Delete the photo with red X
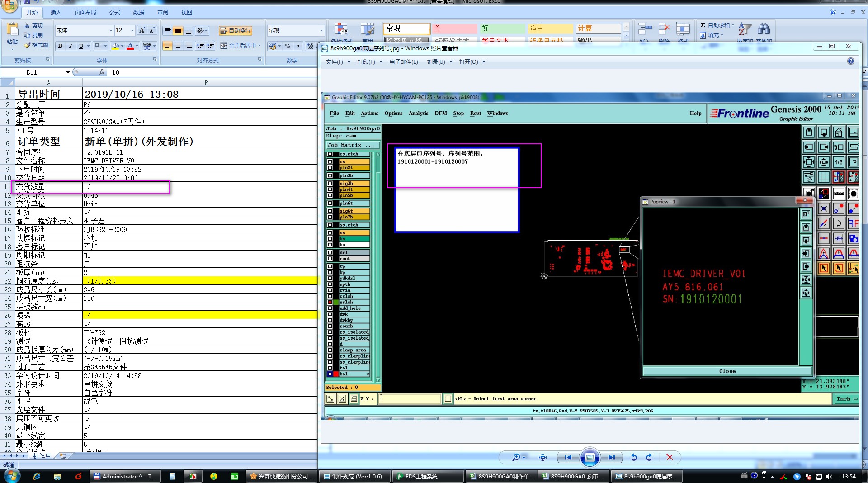 tap(670, 457)
